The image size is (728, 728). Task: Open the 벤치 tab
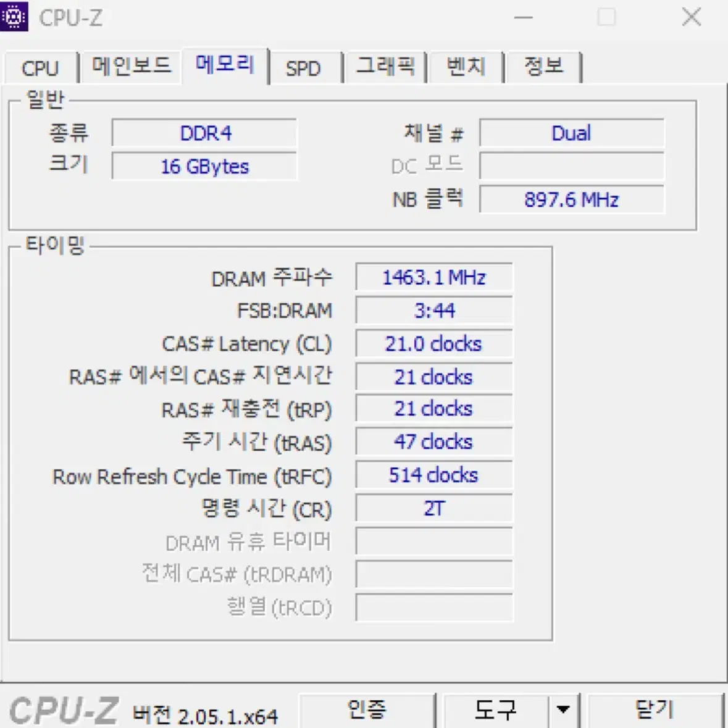coord(466,67)
